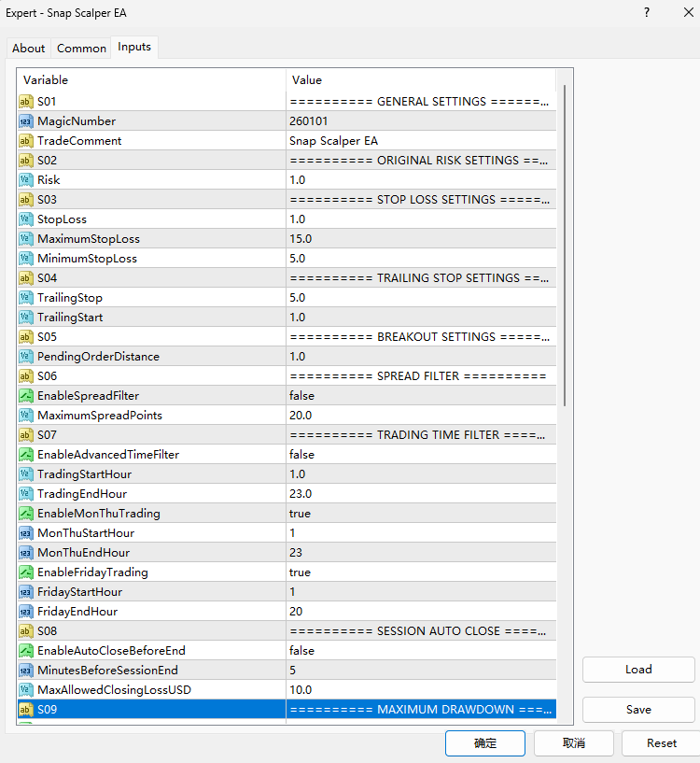Select the Inputs tab

tap(134, 48)
